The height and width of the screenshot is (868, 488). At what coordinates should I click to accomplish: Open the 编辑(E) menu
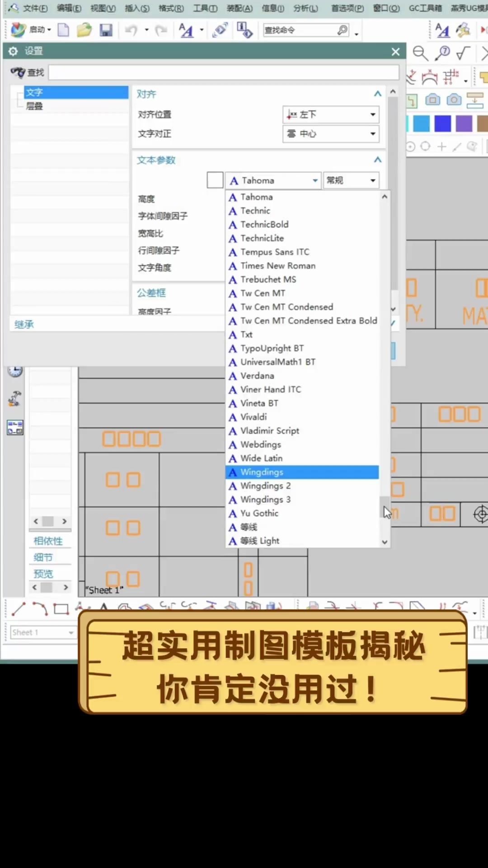pos(69,8)
